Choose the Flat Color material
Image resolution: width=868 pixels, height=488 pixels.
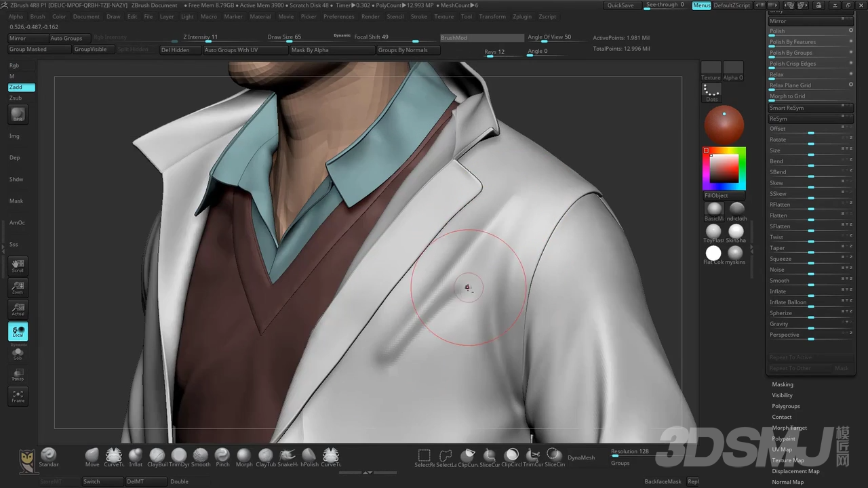click(713, 255)
